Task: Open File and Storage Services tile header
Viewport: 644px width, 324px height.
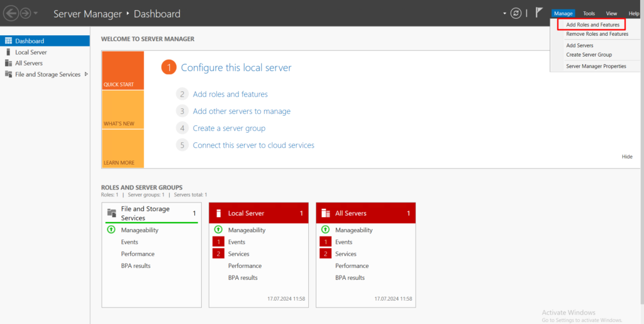Action: coord(152,213)
